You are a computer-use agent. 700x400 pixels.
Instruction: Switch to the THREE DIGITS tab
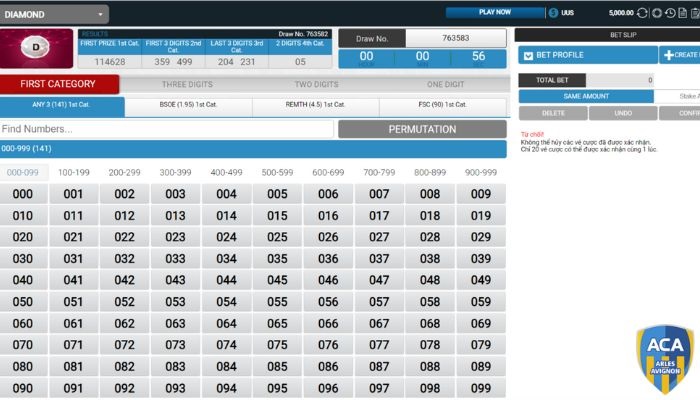coord(187,85)
